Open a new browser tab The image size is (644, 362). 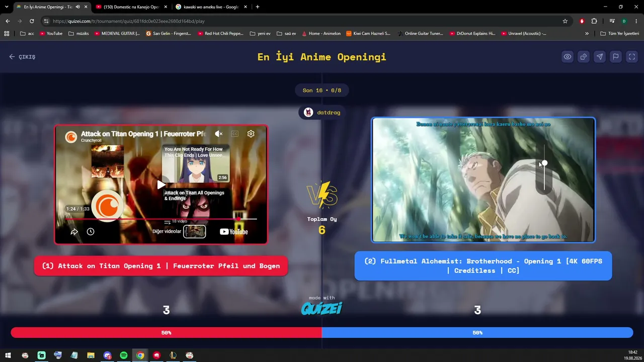(x=258, y=7)
